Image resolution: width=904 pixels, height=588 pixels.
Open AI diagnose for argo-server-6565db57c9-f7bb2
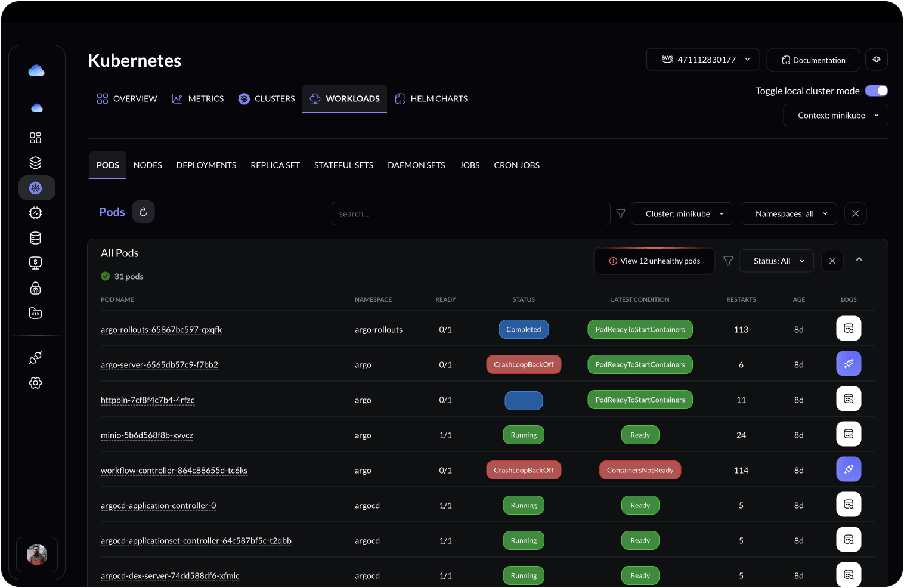coord(849,364)
